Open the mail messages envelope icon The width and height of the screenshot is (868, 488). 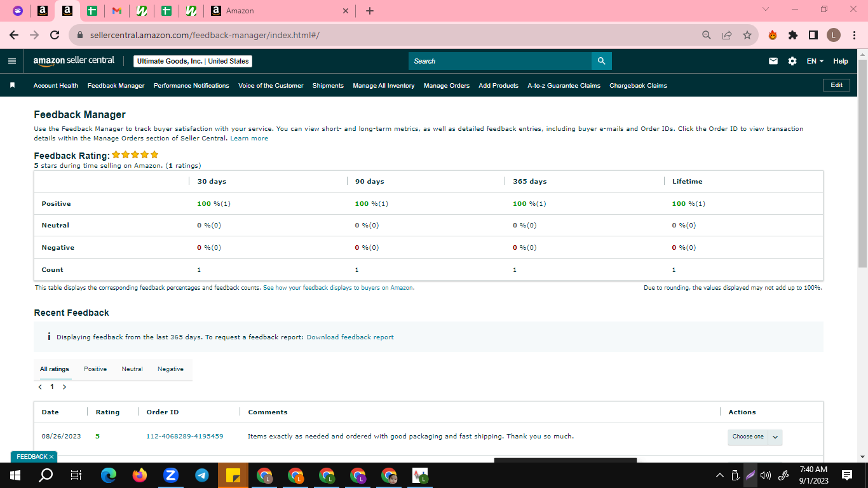[x=773, y=61]
